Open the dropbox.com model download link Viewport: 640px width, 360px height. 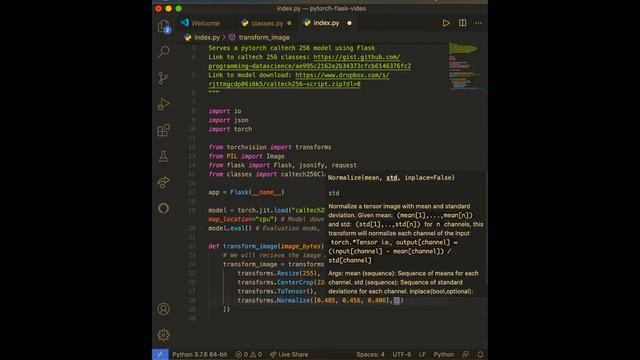point(299,80)
